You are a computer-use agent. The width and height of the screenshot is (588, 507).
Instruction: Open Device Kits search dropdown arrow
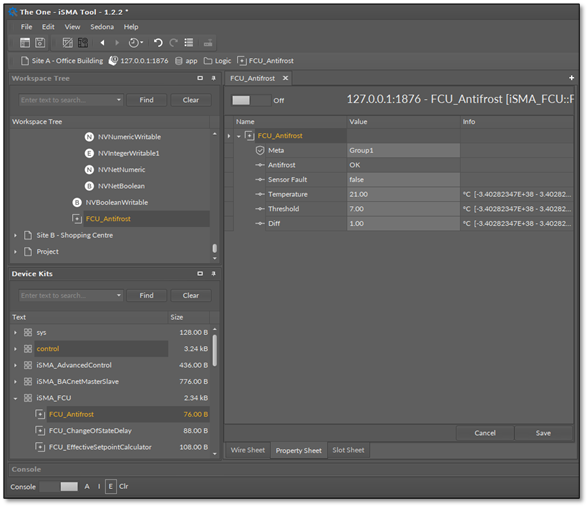coord(119,296)
